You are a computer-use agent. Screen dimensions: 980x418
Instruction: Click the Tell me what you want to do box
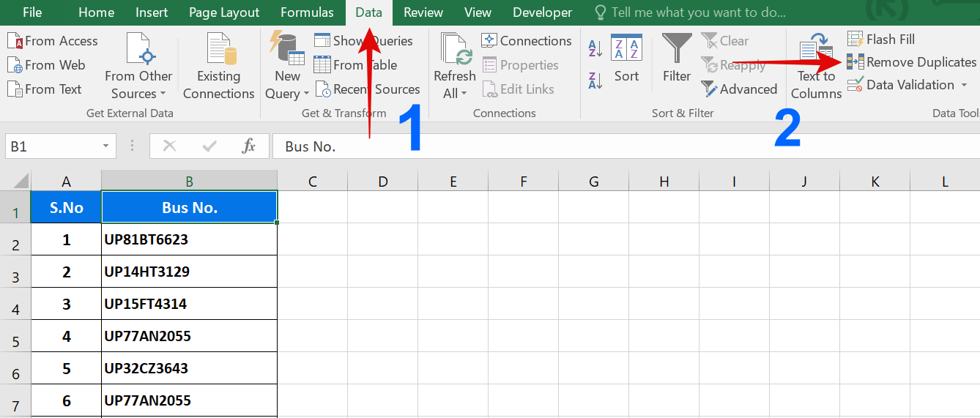pos(690,12)
